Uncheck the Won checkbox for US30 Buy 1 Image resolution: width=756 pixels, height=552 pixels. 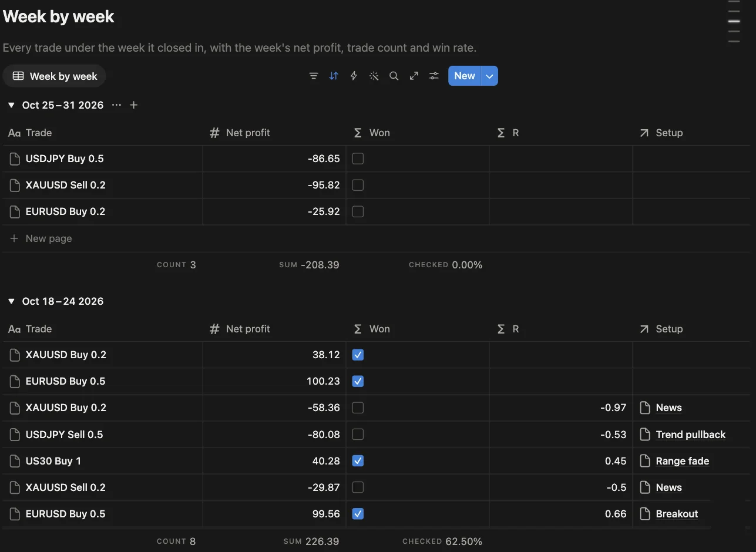coord(358,461)
